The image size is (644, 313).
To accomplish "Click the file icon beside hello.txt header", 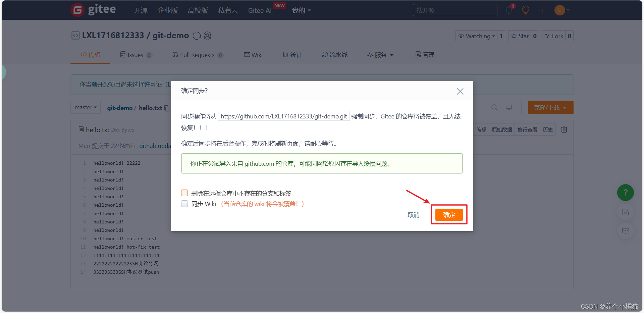I will click(81, 129).
